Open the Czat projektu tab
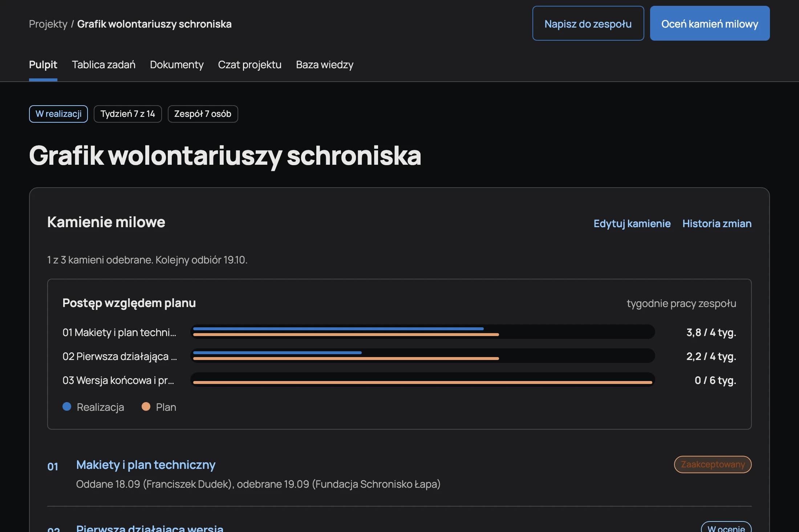 (x=250, y=65)
